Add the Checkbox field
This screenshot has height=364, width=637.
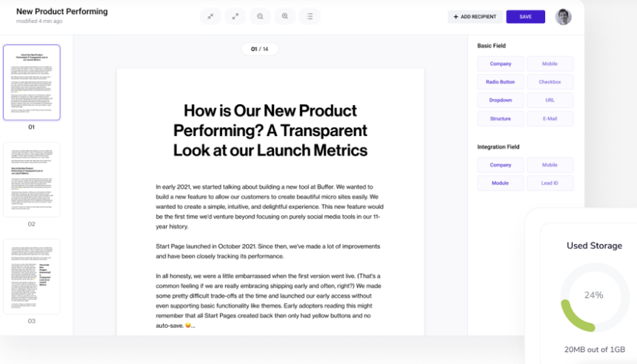[x=550, y=82]
